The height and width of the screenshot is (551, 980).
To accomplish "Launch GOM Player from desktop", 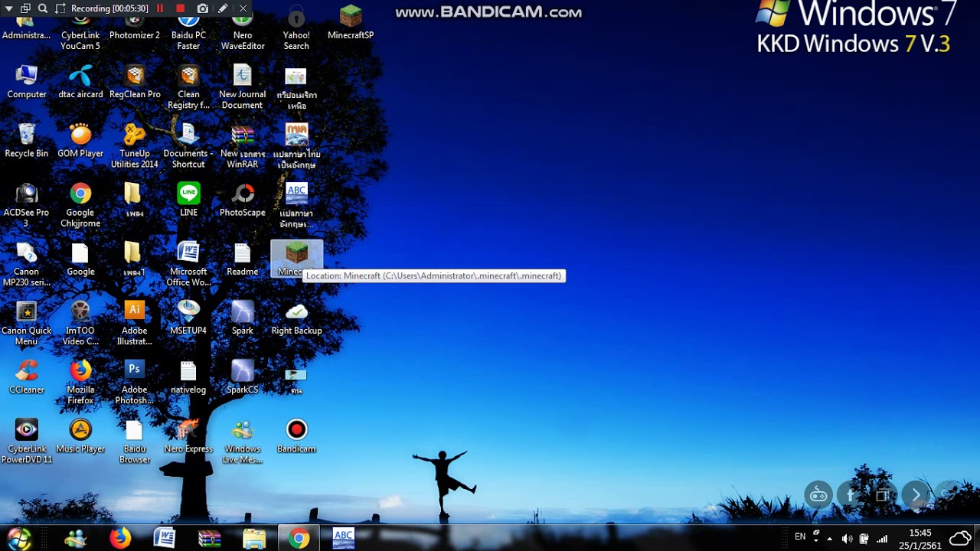I will [80, 142].
